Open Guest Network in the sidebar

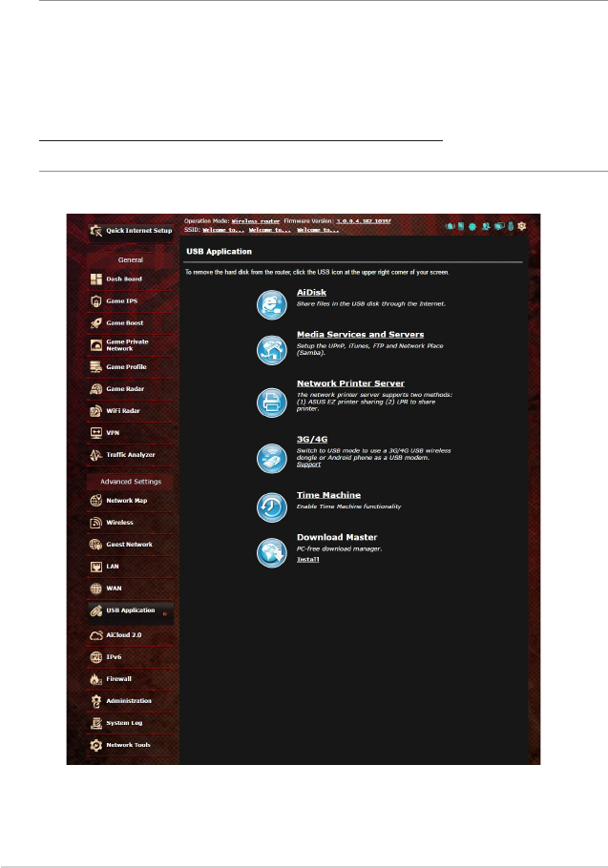(x=130, y=544)
